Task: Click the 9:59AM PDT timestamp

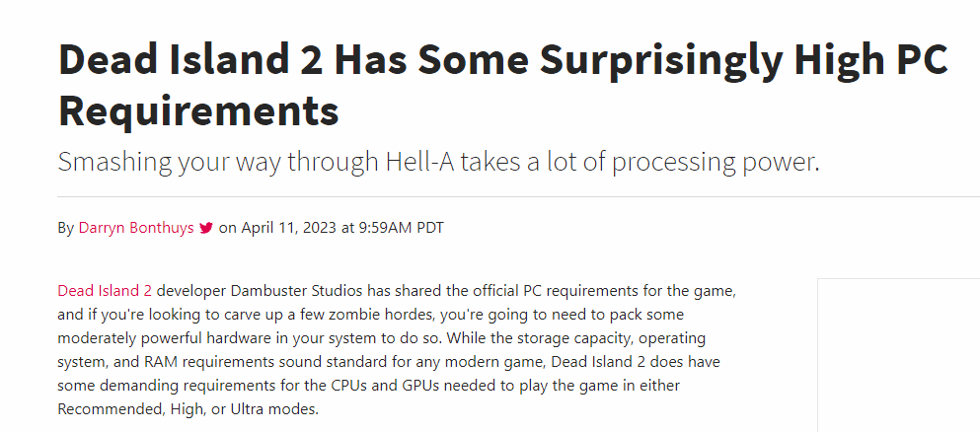Action: tap(401, 228)
